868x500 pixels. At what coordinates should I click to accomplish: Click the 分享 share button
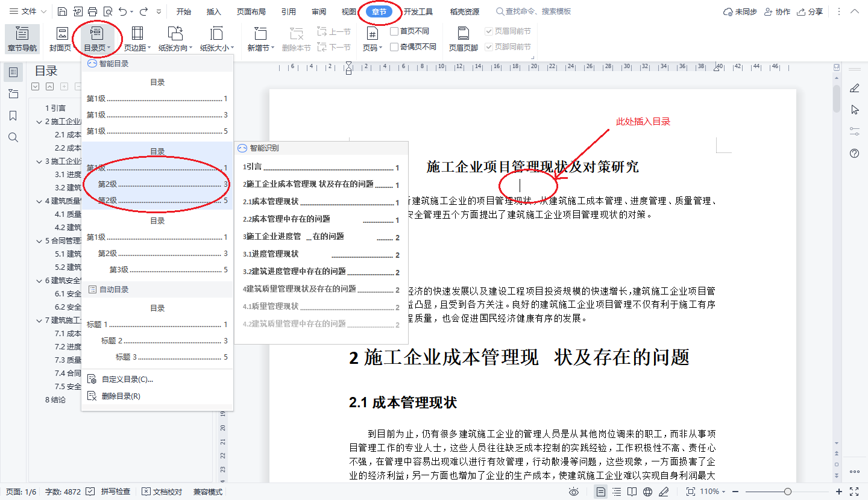[810, 11]
